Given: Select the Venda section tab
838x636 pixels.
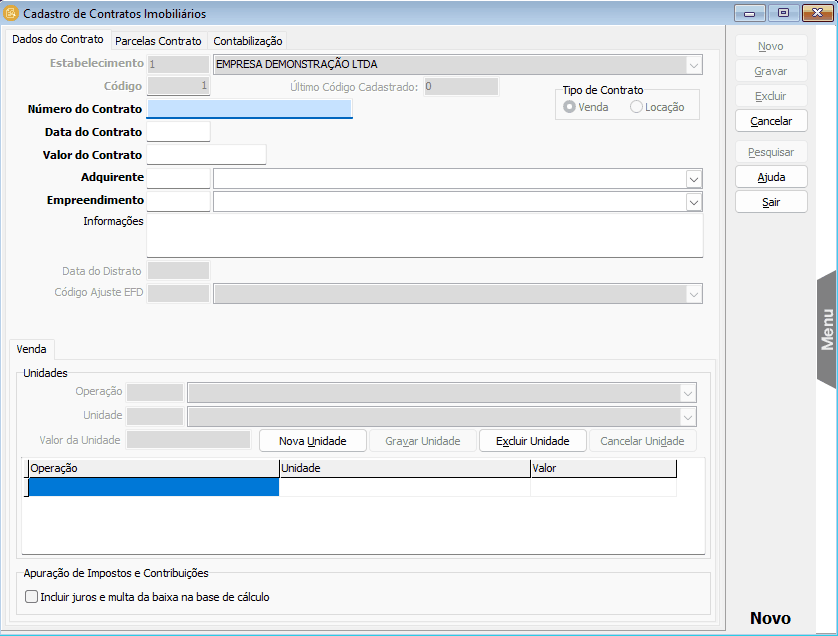Looking at the screenshot, I should pyautogui.click(x=32, y=349).
